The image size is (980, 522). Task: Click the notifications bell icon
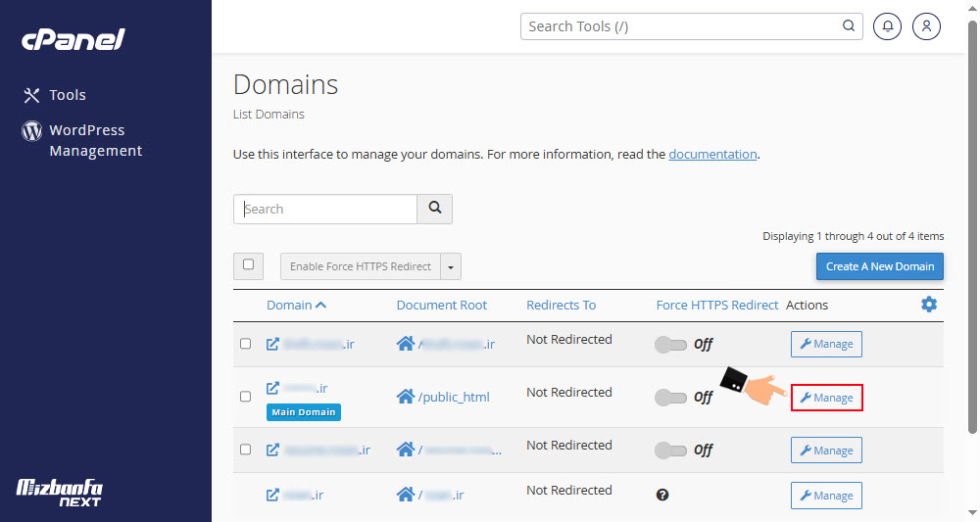888,26
